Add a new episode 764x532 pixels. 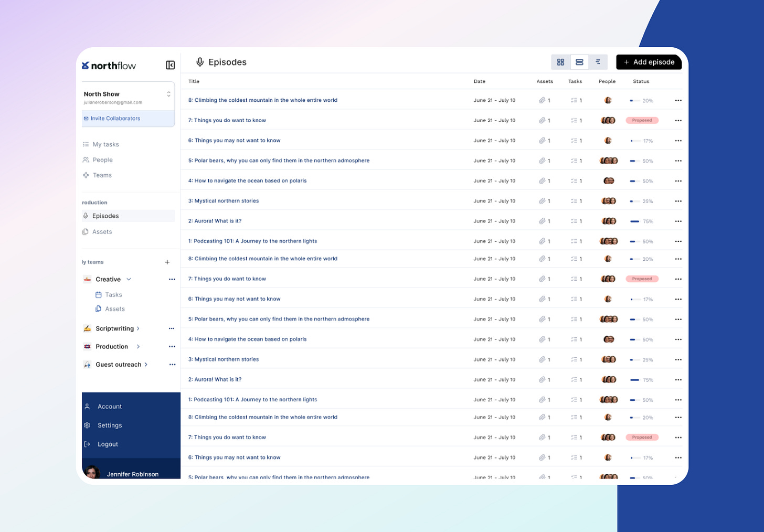coord(649,62)
